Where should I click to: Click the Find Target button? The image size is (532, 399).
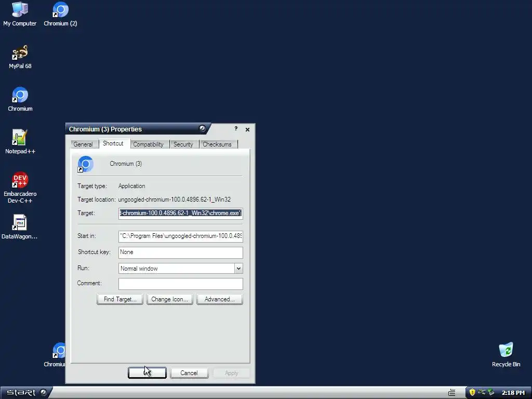120,299
